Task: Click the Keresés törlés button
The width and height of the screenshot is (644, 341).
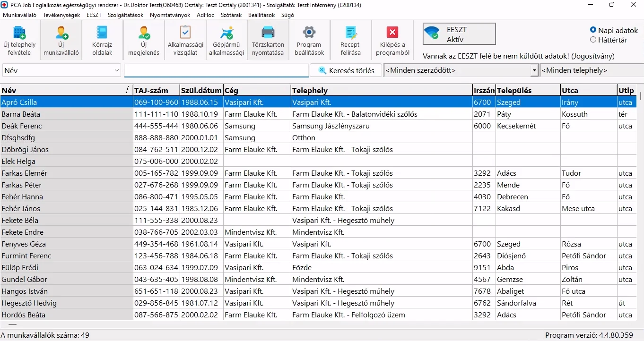Action: coord(346,70)
